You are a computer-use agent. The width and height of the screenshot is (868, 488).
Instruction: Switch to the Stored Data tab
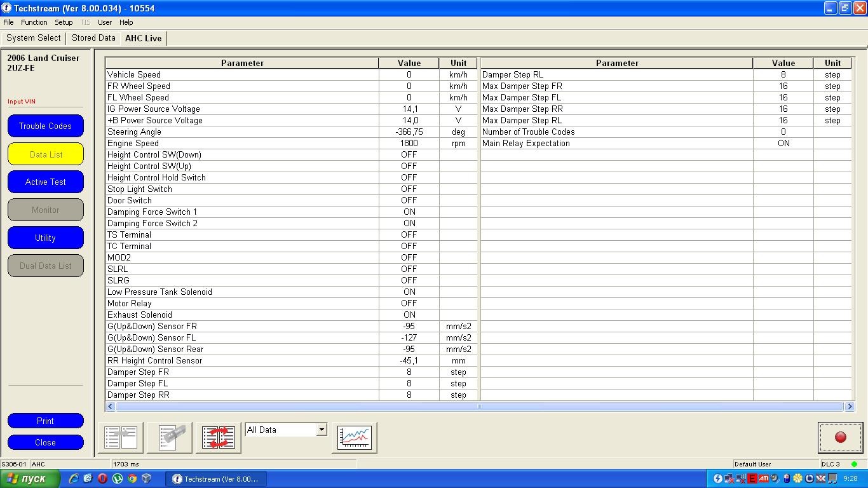point(93,38)
